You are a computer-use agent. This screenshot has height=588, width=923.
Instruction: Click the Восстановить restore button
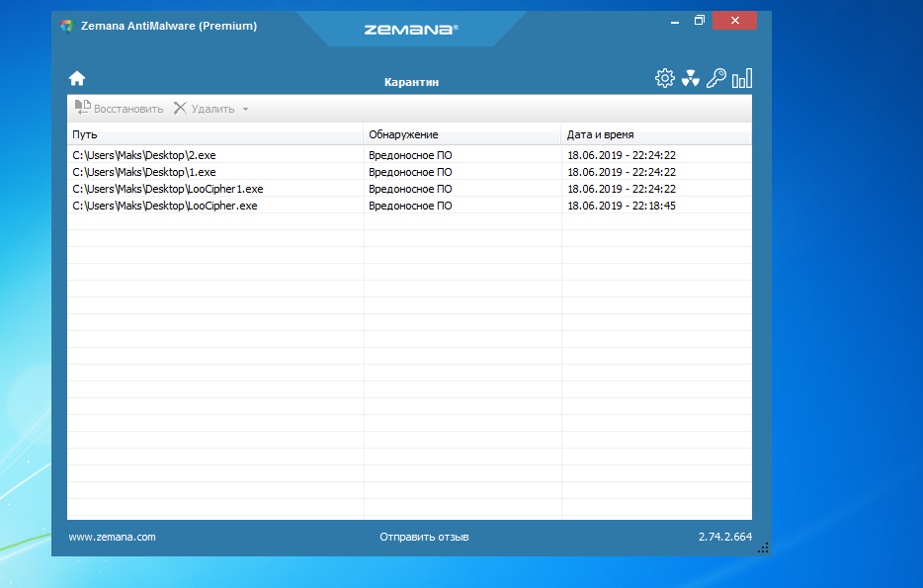click(x=119, y=109)
